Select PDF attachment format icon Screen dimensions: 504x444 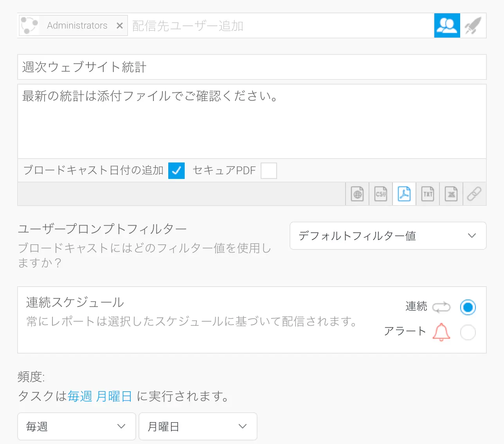point(404,194)
